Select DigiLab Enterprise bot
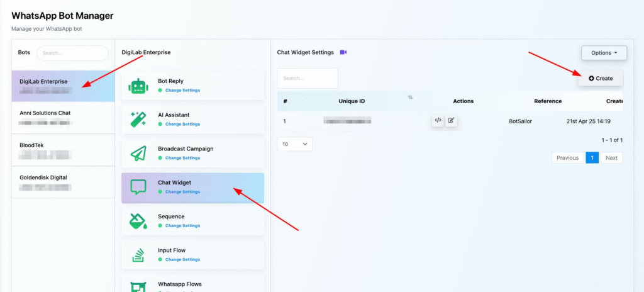The image size is (644, 292). click(64, 86)
